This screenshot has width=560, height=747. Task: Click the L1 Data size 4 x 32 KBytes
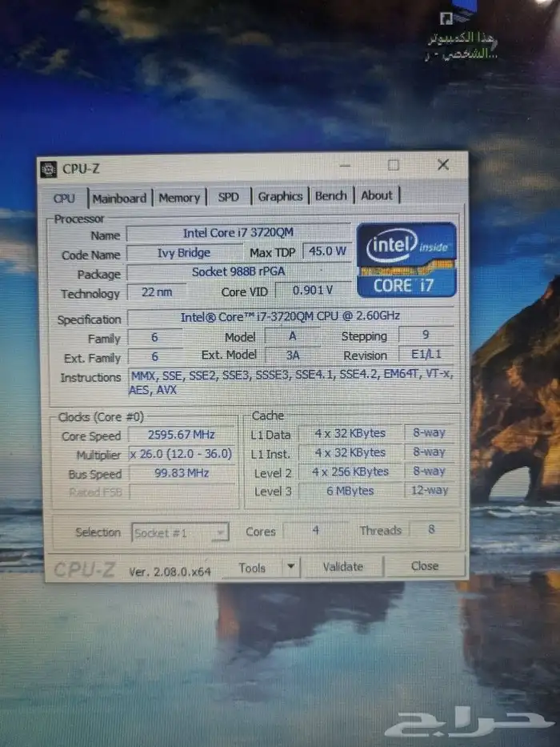[x=350, y=433]
